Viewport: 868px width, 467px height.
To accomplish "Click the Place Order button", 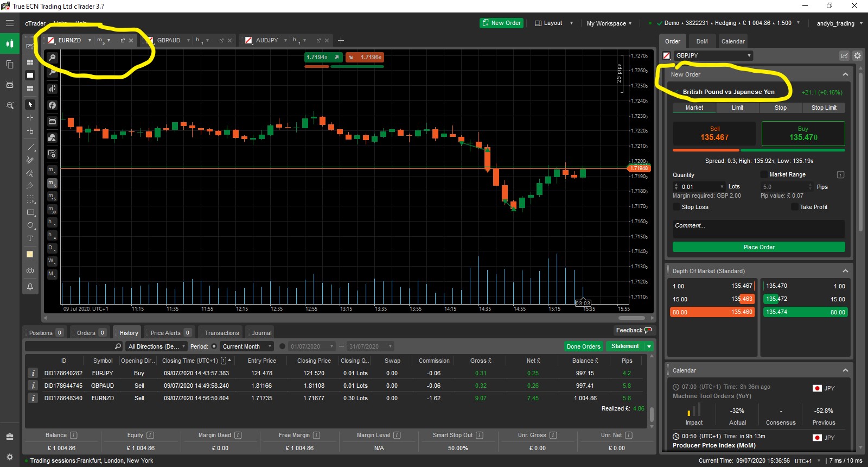I will (758, 247).
